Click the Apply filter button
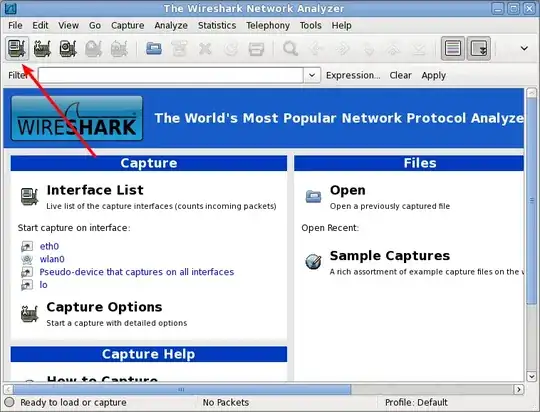 click(434, 75)
